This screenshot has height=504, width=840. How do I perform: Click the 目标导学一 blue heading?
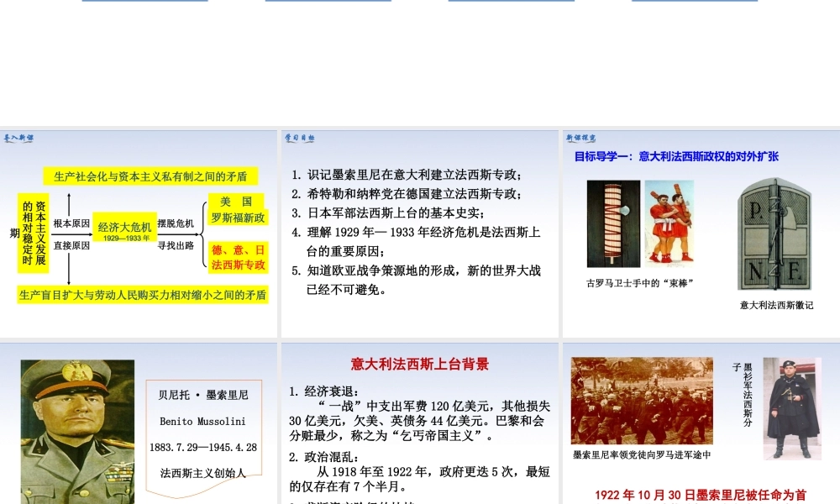pyautogui.click(x=676, y=156)
